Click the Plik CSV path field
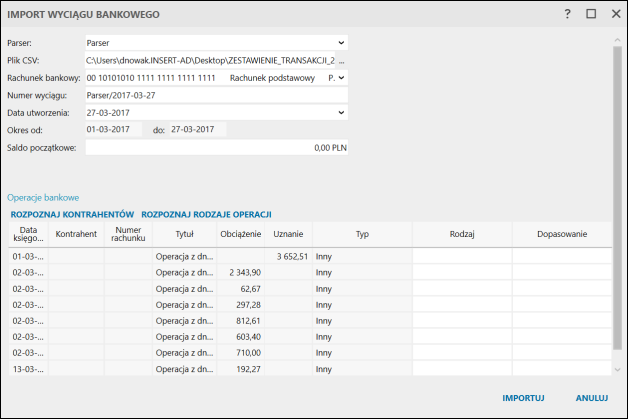This screenshot has width=628, height=419. pyautogui.click(x=210, y=60)
